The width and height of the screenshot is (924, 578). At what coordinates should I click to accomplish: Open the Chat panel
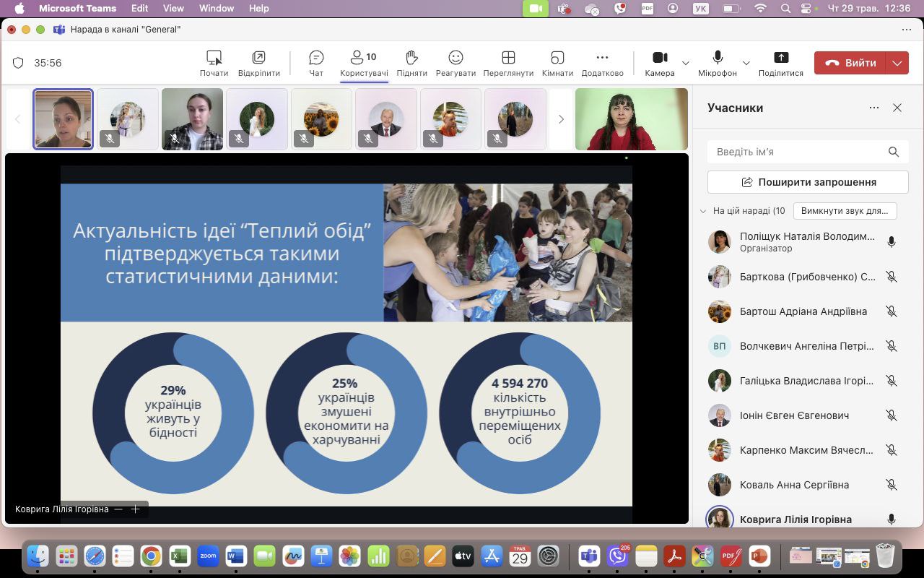click(x=316, y=63)
